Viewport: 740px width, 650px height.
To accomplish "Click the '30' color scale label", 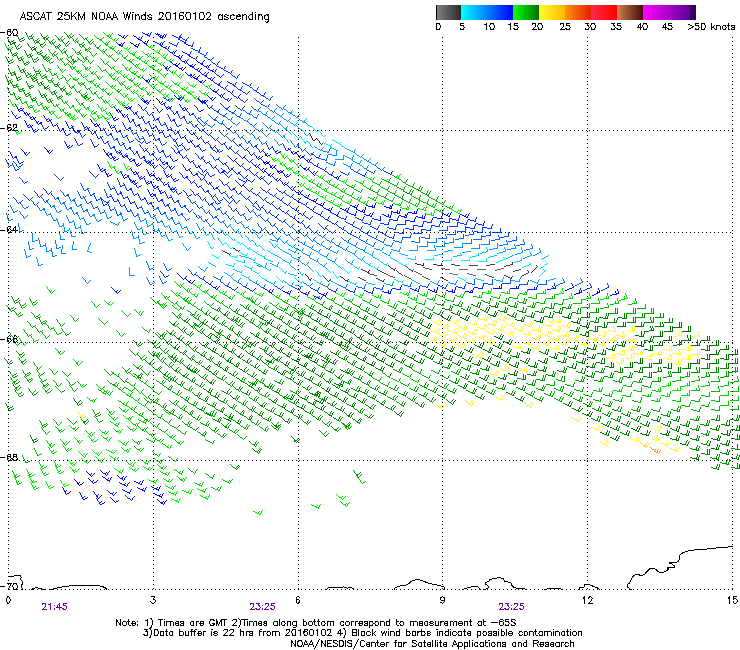I will (x=590, y=27).
